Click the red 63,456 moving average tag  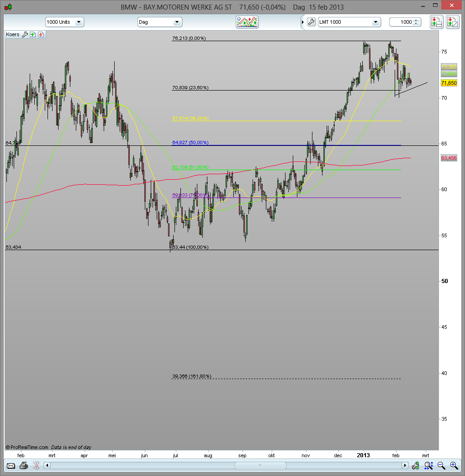[x=449, y=158]
